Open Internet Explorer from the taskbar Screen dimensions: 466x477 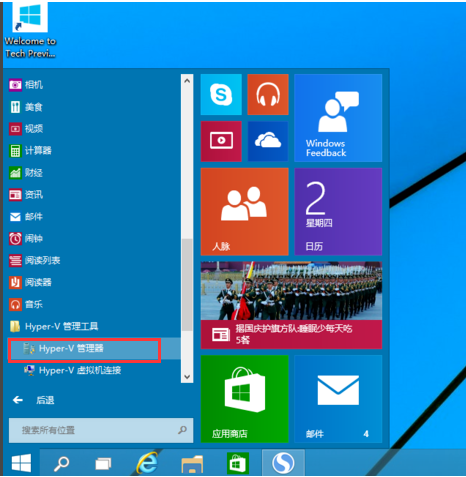click(x=147, y=463)
